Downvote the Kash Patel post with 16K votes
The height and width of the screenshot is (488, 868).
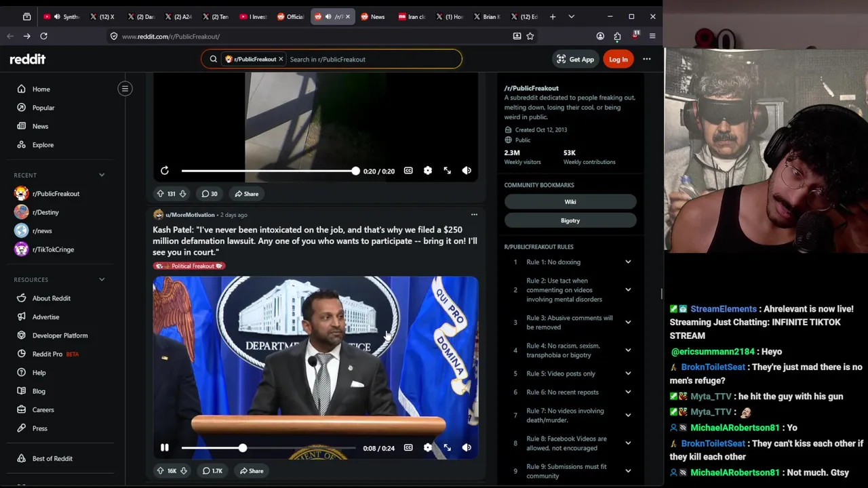(183, 471)
